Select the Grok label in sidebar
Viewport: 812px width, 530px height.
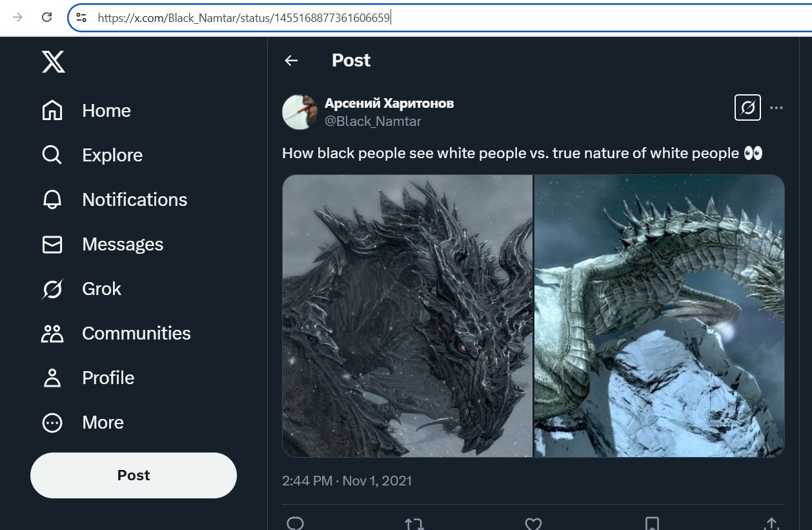[102, 289]
